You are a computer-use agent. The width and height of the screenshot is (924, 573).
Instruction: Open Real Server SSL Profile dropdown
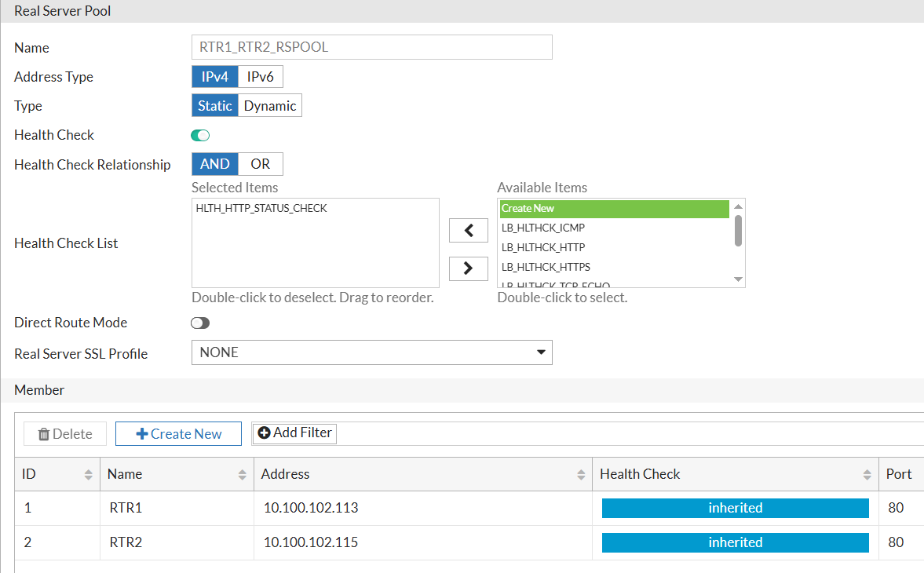[x=372, y=352]
